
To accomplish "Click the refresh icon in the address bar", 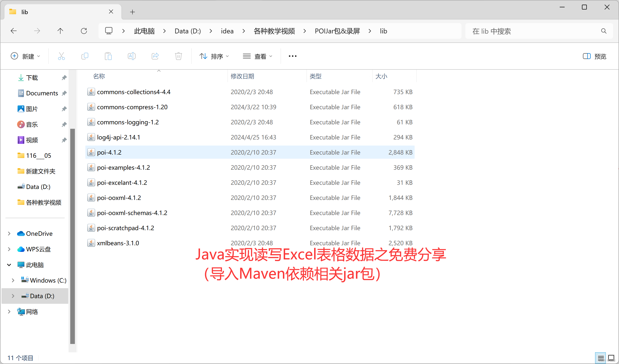I will coord(84,31).
